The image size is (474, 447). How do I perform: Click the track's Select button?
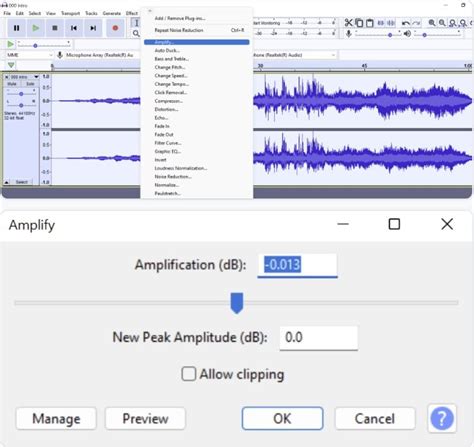tap(22, 182)
